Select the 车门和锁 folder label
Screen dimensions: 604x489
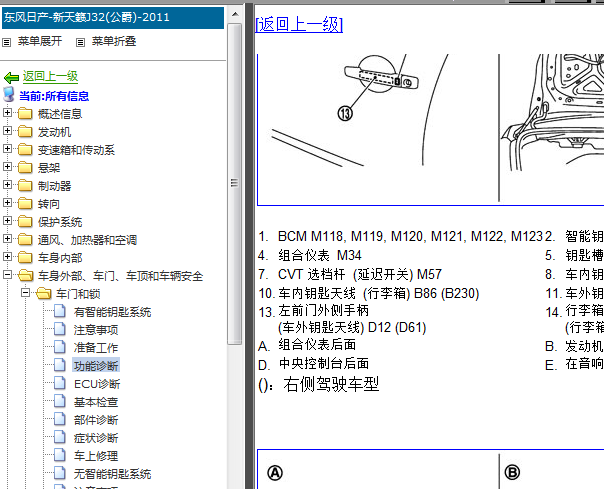78,294
